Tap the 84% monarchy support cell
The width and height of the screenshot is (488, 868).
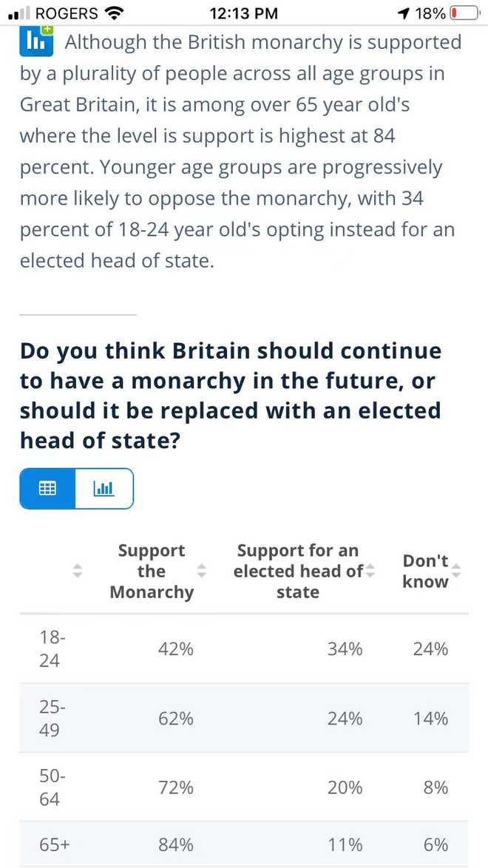tap(175, 845)
